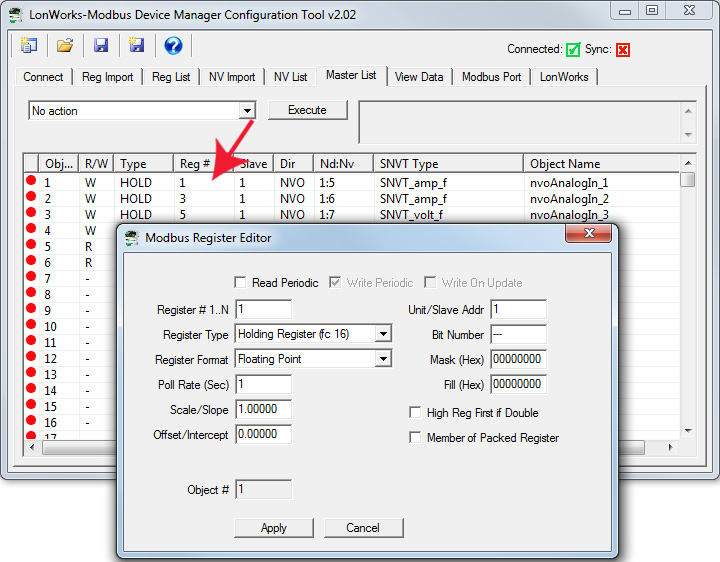Click the red dot beside object 1

(31, 182)
